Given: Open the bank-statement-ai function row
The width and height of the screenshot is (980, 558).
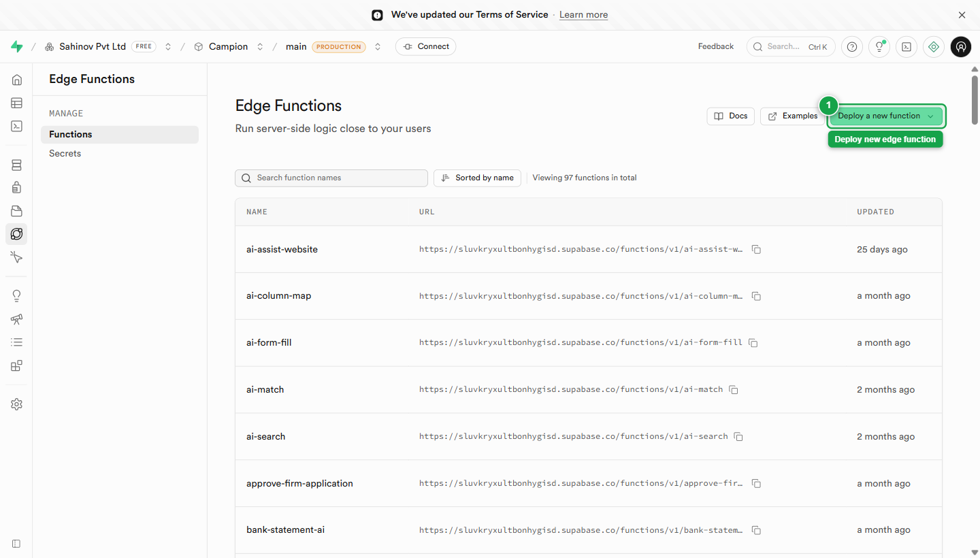Looking at the screenshot, I should [x=589, y=530].
